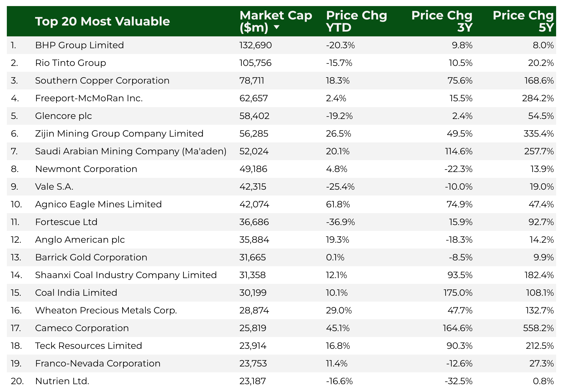Click Freeport-McMoRan Inc. company name
The width and height of the screenshot is (568, 392).
pos(89,98)
